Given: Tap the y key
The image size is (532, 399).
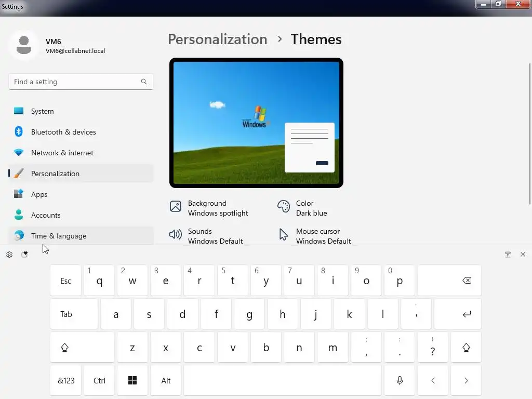Looking at the screenshot, I should tap(265, 281).
